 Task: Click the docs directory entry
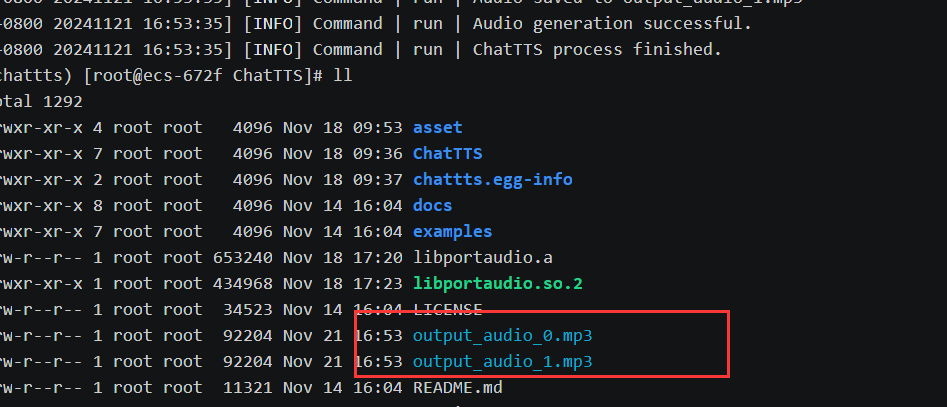pyautogui.click(x=432, y=206)
